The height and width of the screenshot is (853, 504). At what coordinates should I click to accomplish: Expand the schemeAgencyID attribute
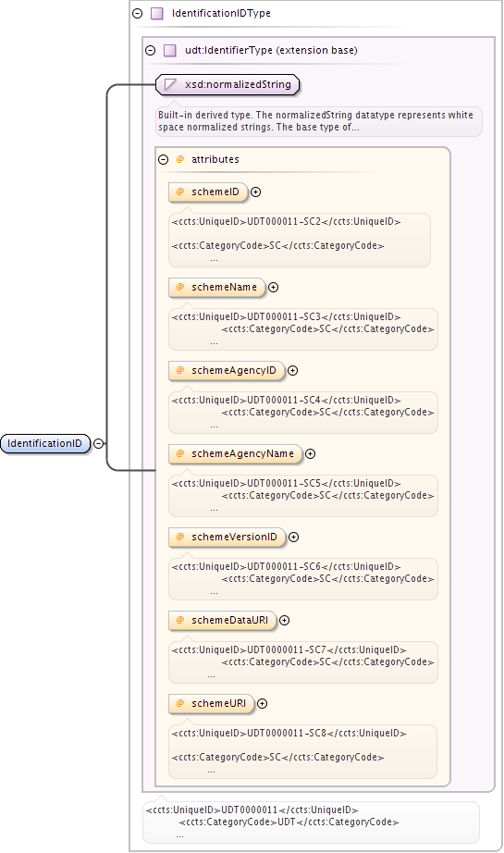coord(292,370)
